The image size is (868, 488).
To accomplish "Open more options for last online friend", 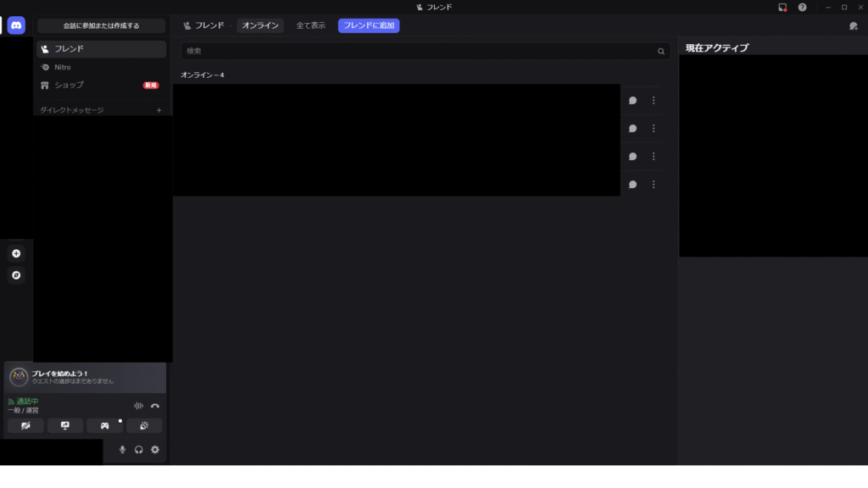I will (x=654, y=184).
